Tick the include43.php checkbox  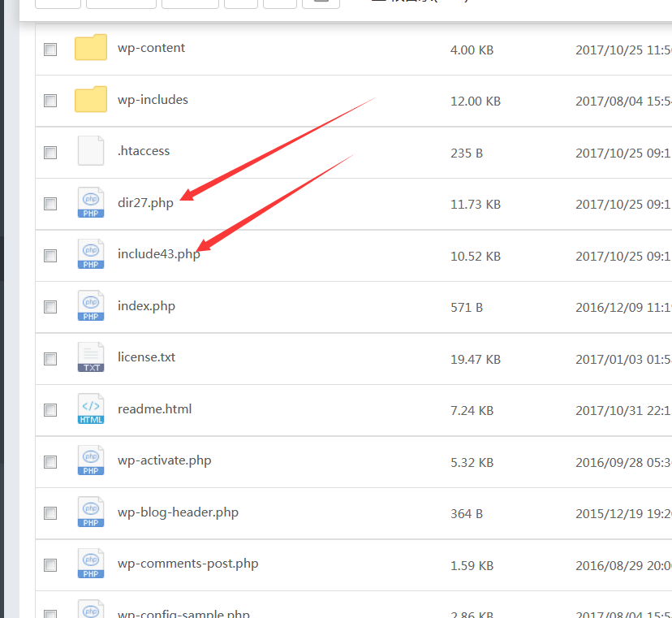(x=50, y=256)
